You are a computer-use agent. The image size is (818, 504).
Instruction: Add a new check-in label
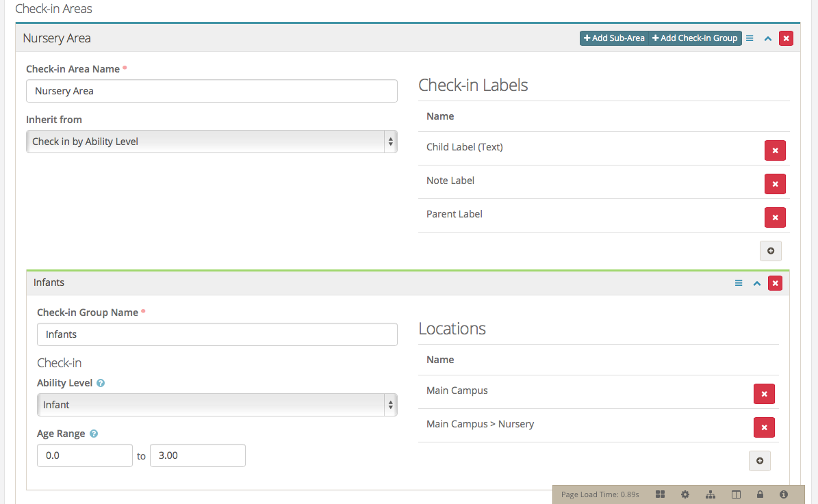click(x=770, y=250)
